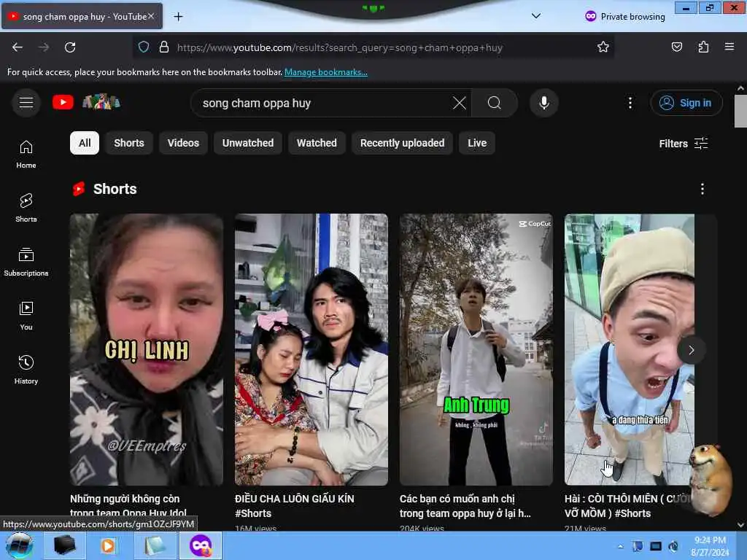Open the YouTube guide hamburger menu
The image size is (747, 560).
click(26, 102)
